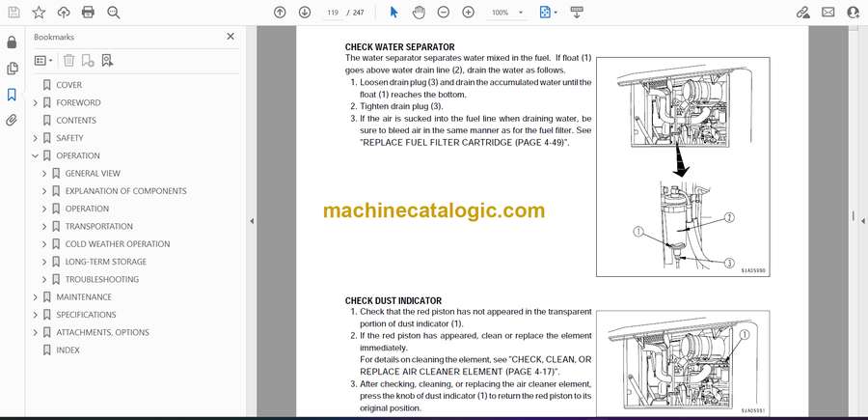
Task: Close the Bookmarks pane
Action: 231,37
